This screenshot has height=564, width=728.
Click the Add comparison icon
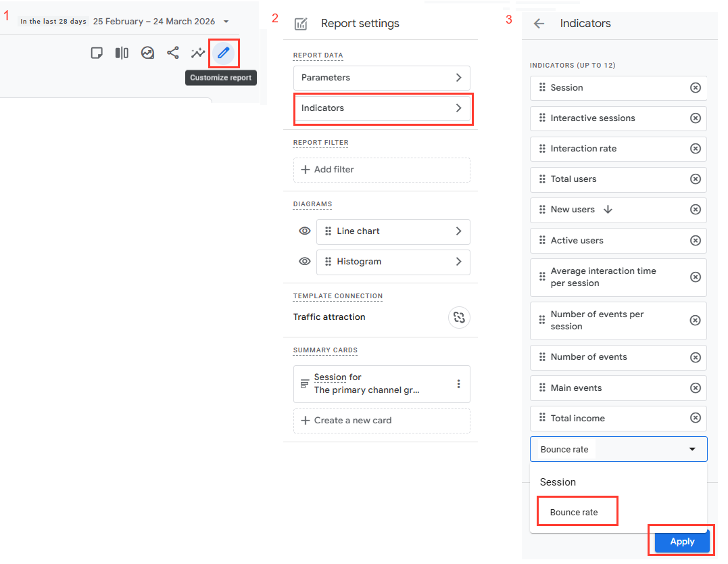122,53
